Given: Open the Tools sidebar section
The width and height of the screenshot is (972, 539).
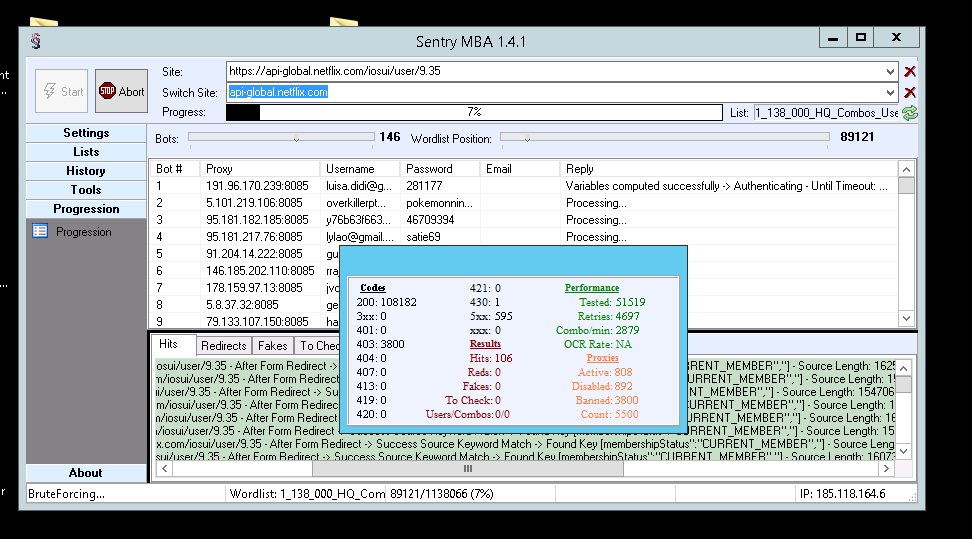Looking at the screenshot, I should pos(86,190).
